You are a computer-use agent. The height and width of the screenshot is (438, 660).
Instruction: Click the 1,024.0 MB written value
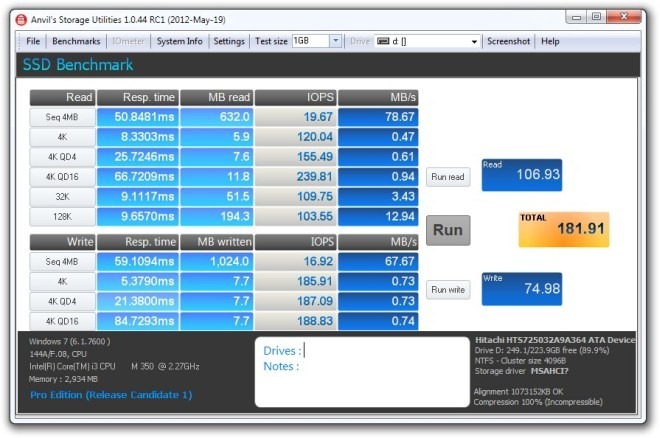[217, 262]
